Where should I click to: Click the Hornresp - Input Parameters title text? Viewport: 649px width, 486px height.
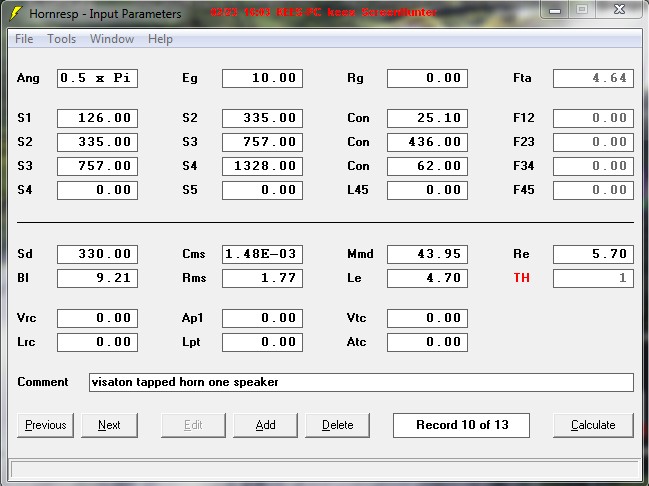pos(105,14)
